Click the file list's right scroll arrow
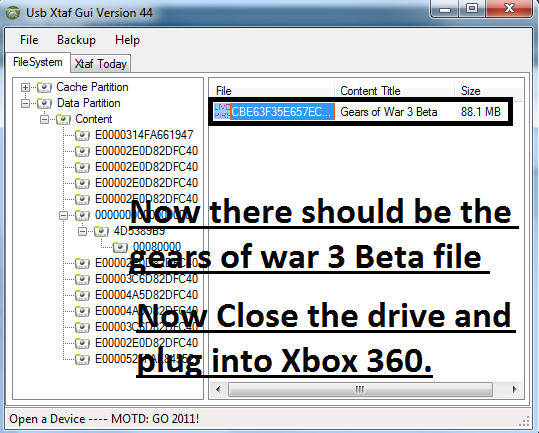Viewport: 539px width, 433px height. coord(514,390)
